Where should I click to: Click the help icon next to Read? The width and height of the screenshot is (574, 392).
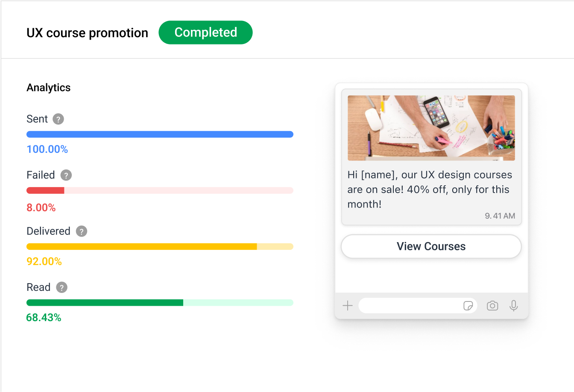coord(62,287)
